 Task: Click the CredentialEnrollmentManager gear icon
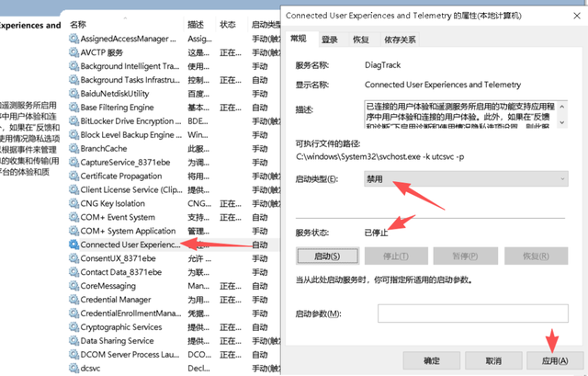73,313
